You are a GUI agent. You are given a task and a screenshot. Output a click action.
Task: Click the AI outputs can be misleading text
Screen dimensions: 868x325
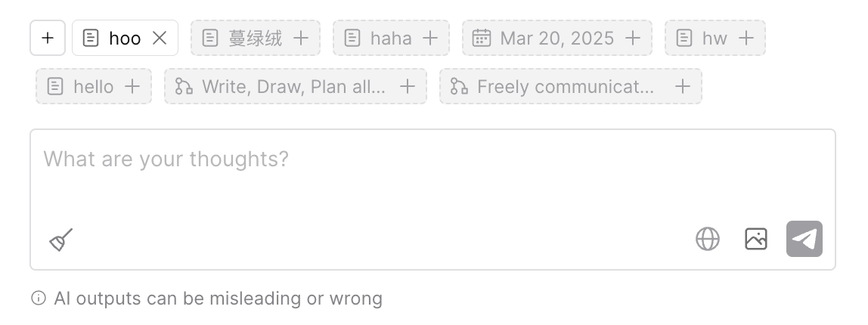(x=218, y=299)
